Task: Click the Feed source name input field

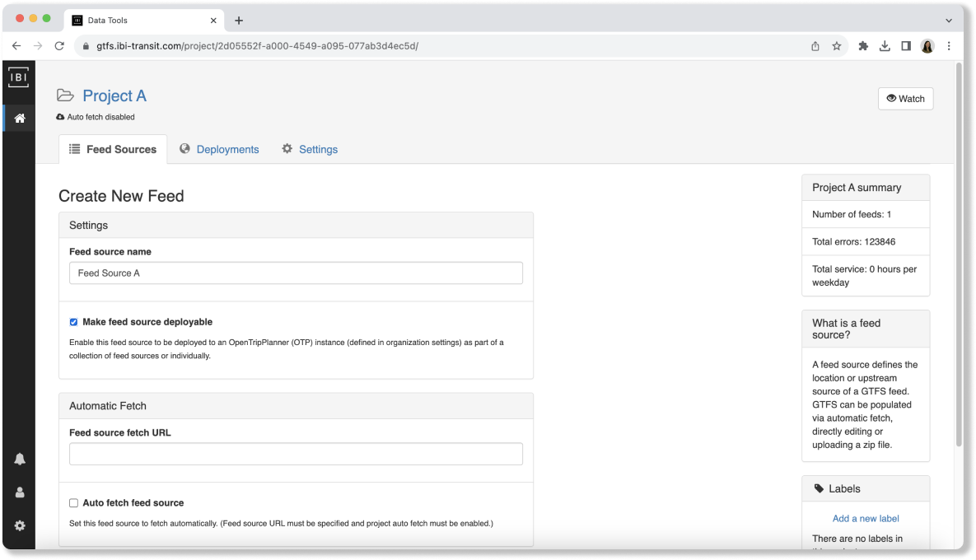Action: click(296, 273)
